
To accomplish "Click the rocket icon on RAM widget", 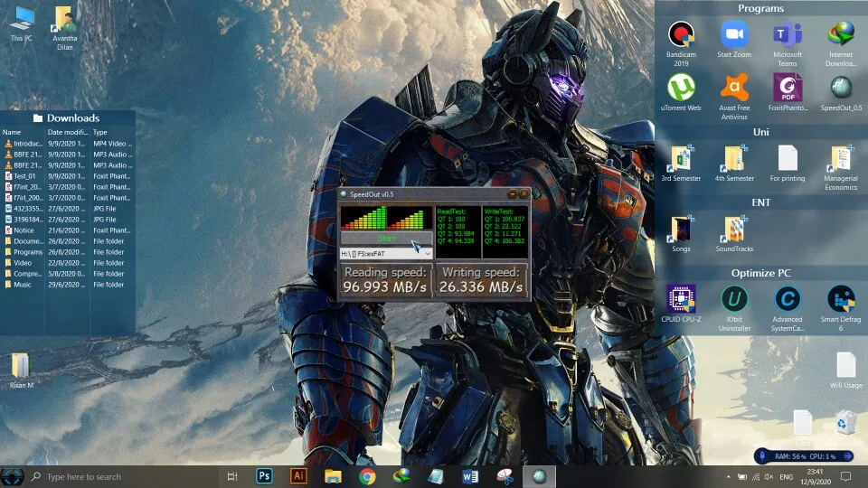I will 762,455.
